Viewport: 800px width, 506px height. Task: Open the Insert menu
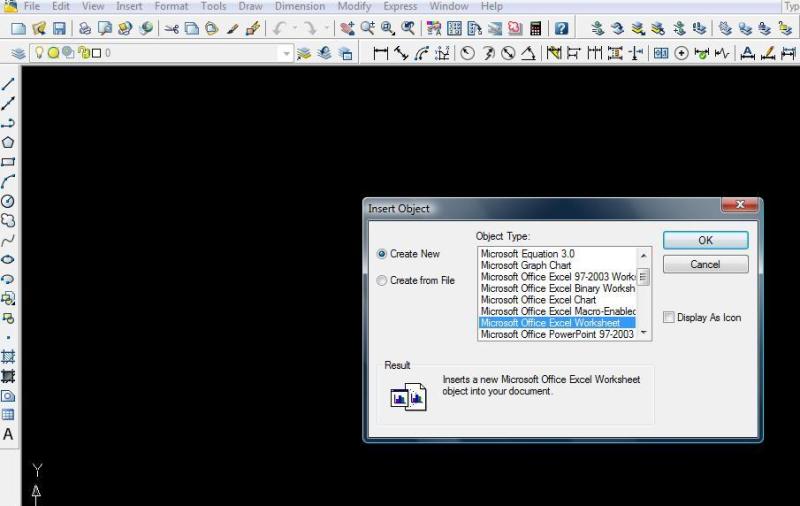(129, 6)
